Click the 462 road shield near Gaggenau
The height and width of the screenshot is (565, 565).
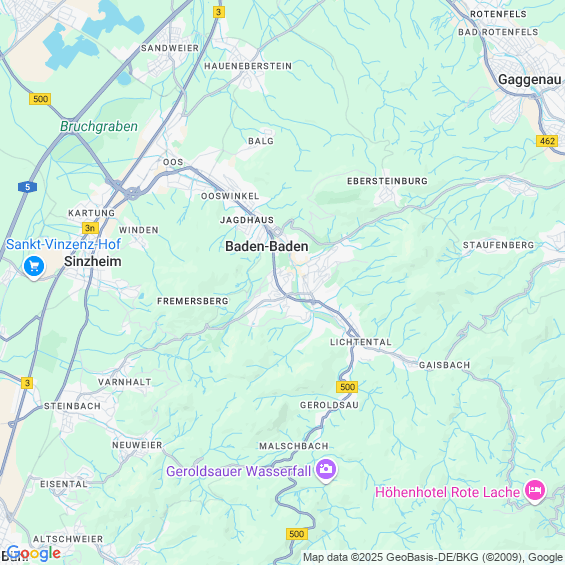coord(547,141)
